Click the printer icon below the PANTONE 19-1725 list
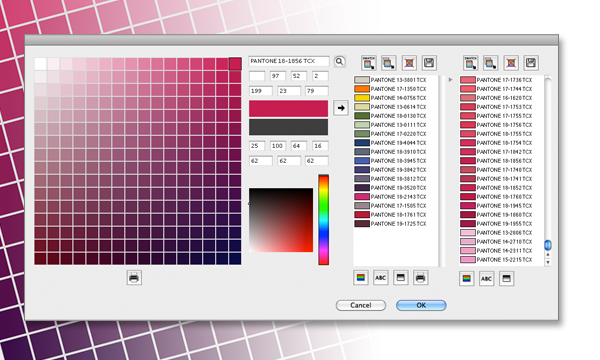Viewport: 600px width, 360px height. [420, 278]
